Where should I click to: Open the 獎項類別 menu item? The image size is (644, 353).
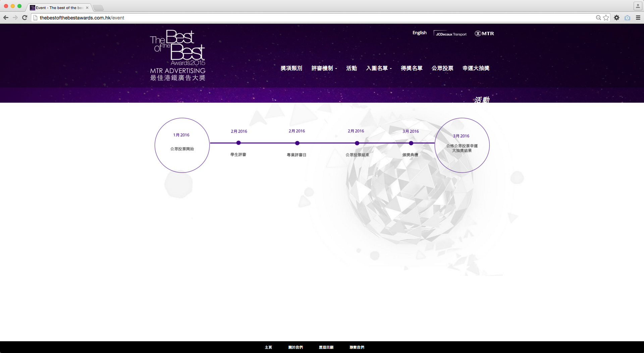point(291,68)
